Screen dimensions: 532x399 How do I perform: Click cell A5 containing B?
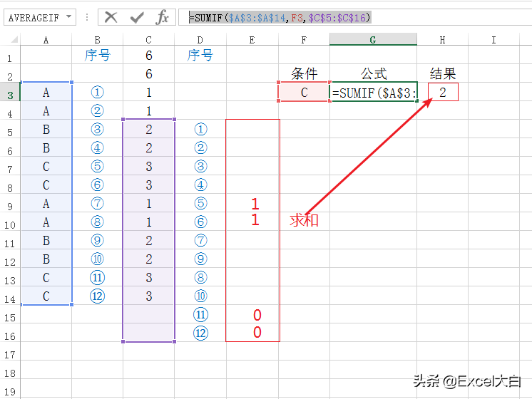pyautogui.click(x=46, y=129)
